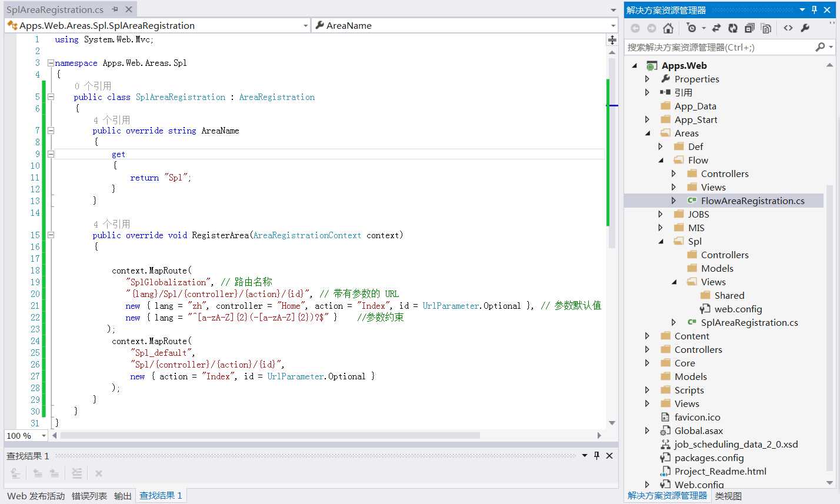Switch to the 错误列表 tab
The width and height of the screenshot is (840, 504).
pos(89,496)
